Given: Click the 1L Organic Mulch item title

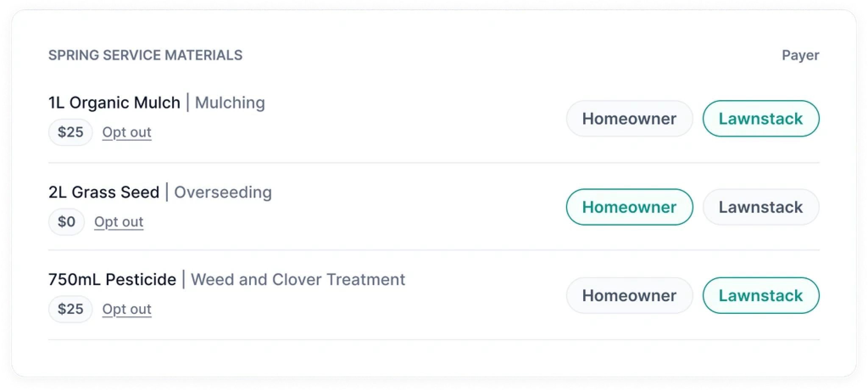Looking at the screenshot, I should [x=114, y=103].
